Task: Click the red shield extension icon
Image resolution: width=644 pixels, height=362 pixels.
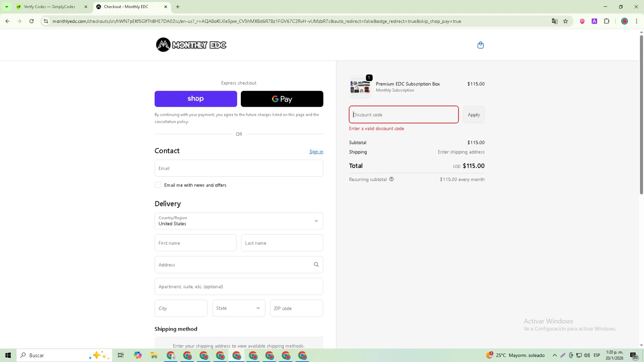Action: coord(582,21)
